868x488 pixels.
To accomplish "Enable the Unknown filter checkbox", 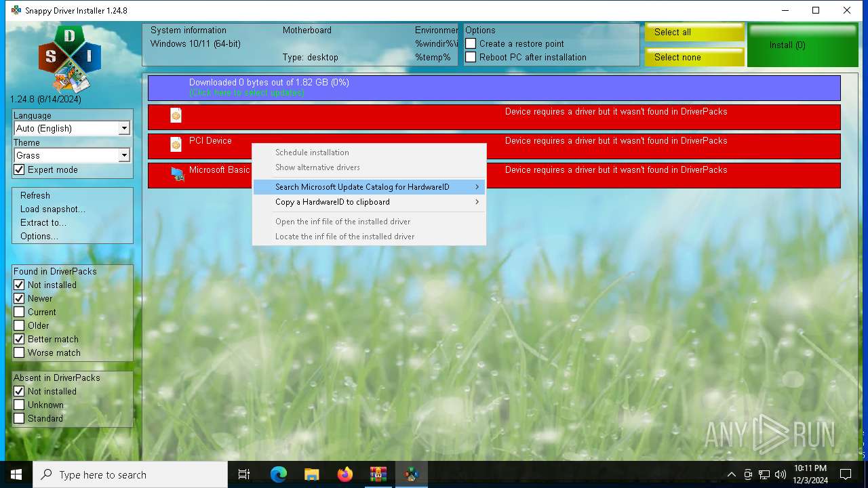I will [x=19, y=405].
